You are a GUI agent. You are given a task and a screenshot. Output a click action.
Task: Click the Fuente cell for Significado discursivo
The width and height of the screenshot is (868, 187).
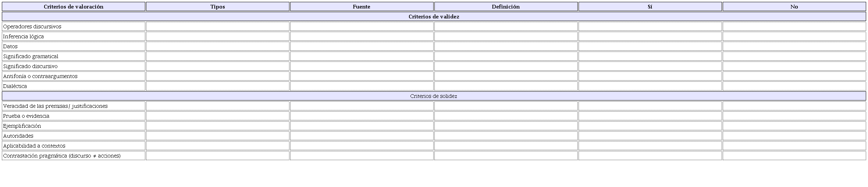click(362, 66)
